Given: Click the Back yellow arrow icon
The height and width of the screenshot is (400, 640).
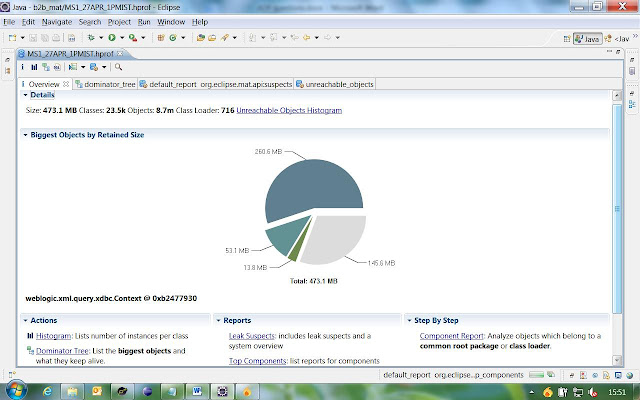Looking at the screenshot, I should 306,38.
